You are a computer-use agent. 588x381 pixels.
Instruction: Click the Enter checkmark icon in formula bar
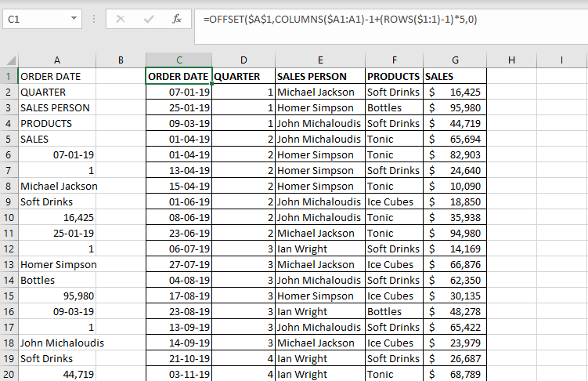[149, 19]
